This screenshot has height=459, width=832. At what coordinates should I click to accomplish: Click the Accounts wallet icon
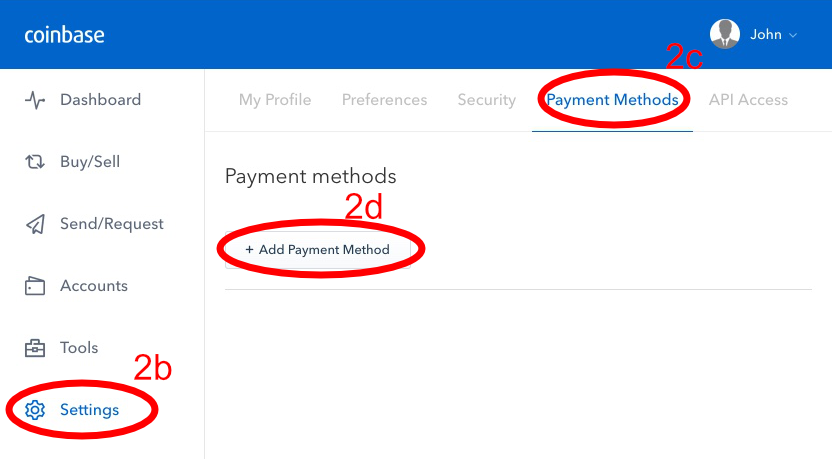(x=35, y=286)
